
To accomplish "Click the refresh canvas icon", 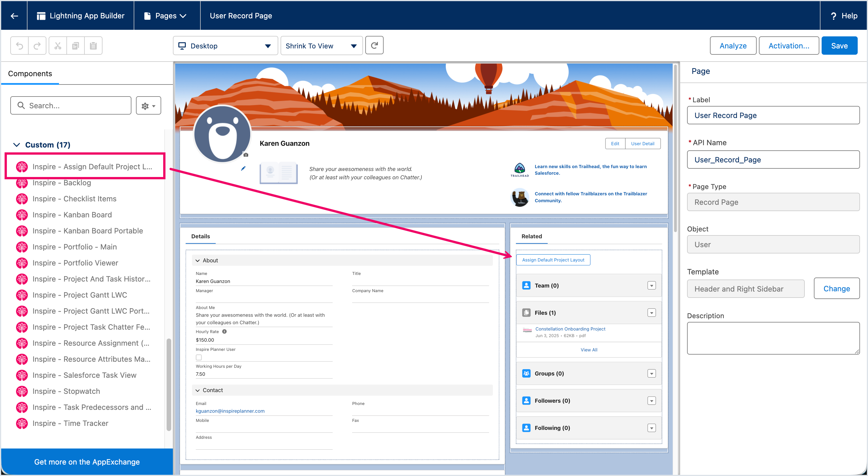I will pyautogui.click(x=374, y=46).
